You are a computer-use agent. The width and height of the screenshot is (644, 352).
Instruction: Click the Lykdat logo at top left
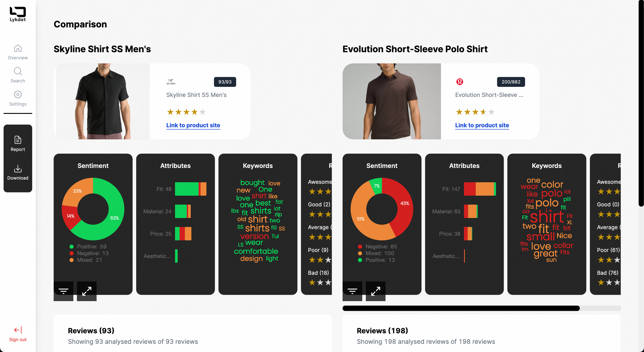tap(17, 13)
